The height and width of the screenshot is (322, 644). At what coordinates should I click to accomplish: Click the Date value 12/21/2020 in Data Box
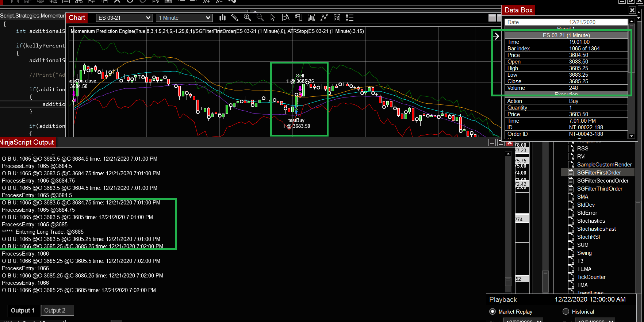582,22
